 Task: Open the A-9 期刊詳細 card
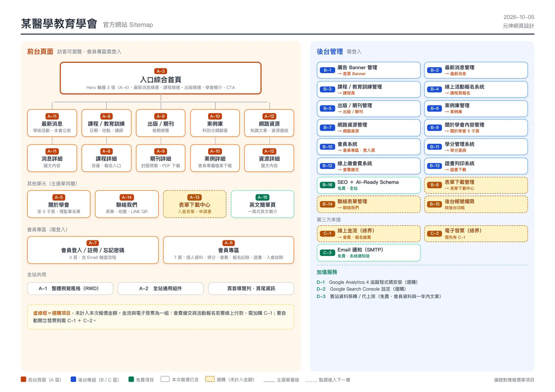click(x=161, y=158)
